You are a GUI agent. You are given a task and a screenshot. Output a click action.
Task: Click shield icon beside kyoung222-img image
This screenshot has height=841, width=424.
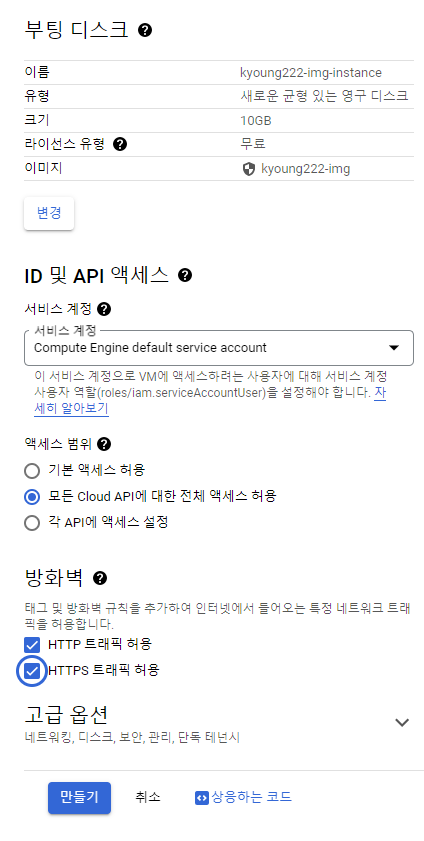(x=248, y=169)
